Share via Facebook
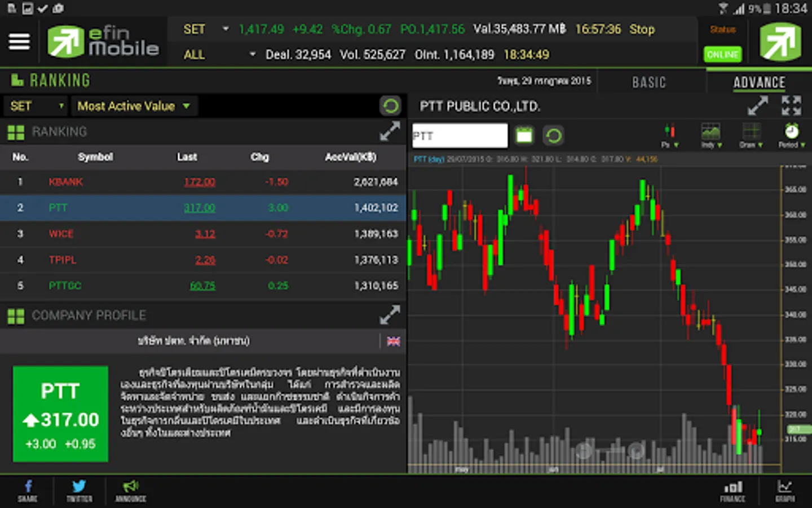Image resolution: width=812 pixels, height=508 pixels. pos(27,491)
